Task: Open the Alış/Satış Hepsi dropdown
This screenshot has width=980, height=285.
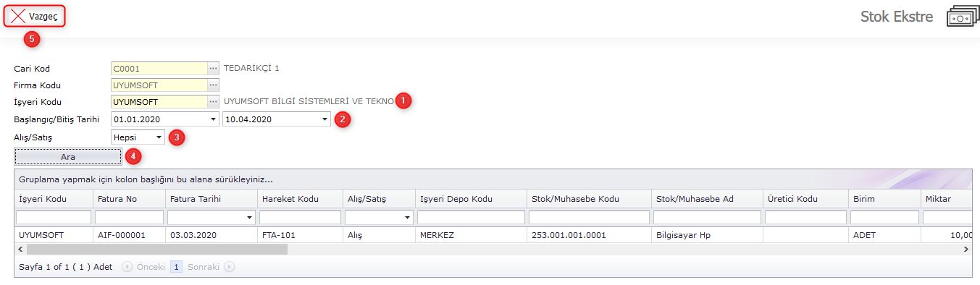Action: click(x=159, y=137)
